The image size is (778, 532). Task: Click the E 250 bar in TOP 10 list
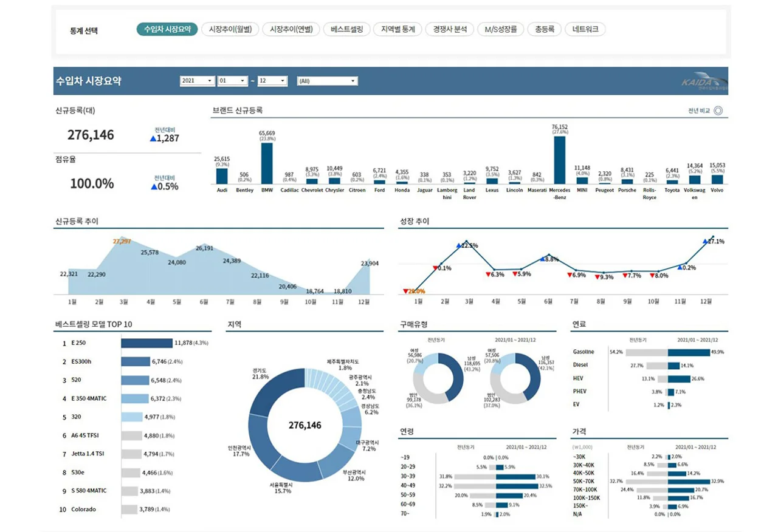pos(146,343)
